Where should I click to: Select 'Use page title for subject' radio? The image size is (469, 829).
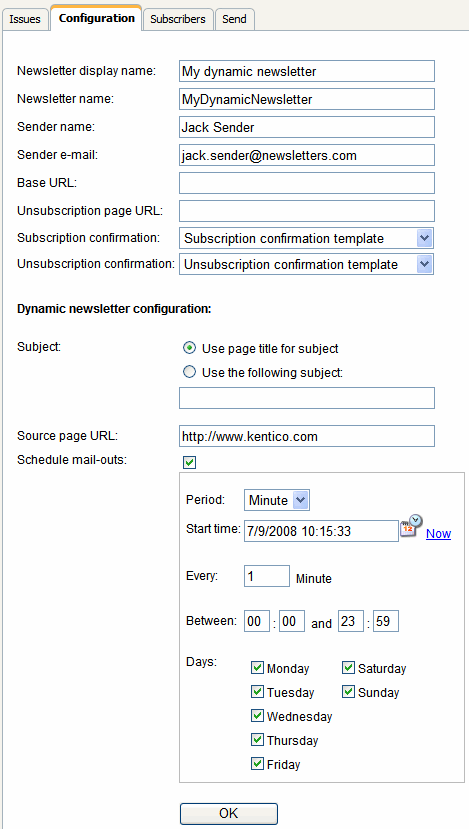[189, 348]
